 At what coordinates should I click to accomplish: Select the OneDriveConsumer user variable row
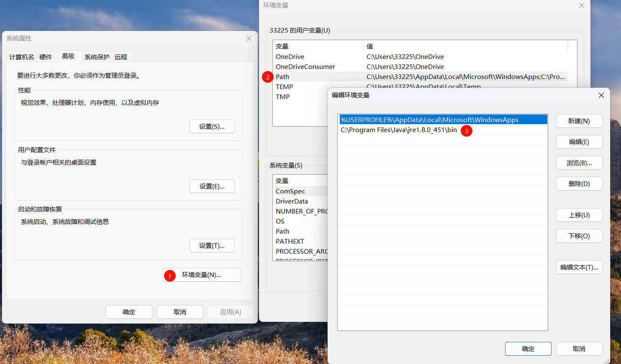pyautogui.click(x=305, y=67)
